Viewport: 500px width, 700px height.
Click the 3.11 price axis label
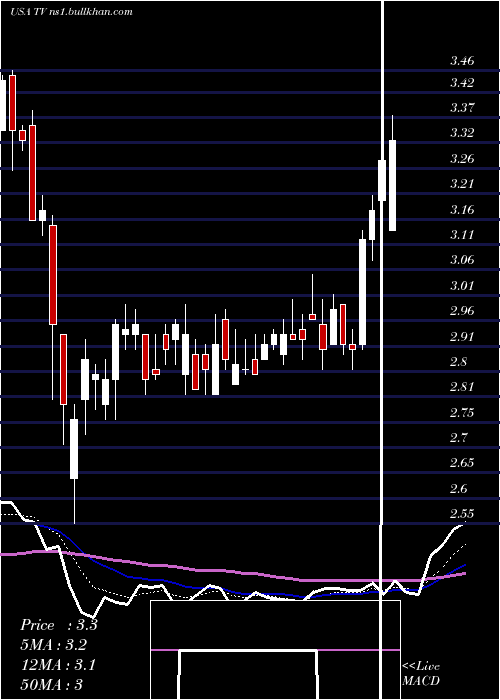462,234
